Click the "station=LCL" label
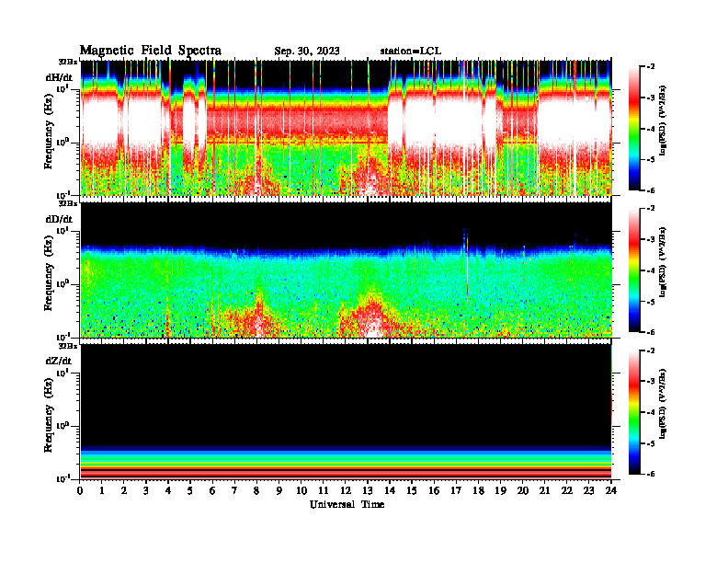This screenshot has height=563, width=728. 411,52
